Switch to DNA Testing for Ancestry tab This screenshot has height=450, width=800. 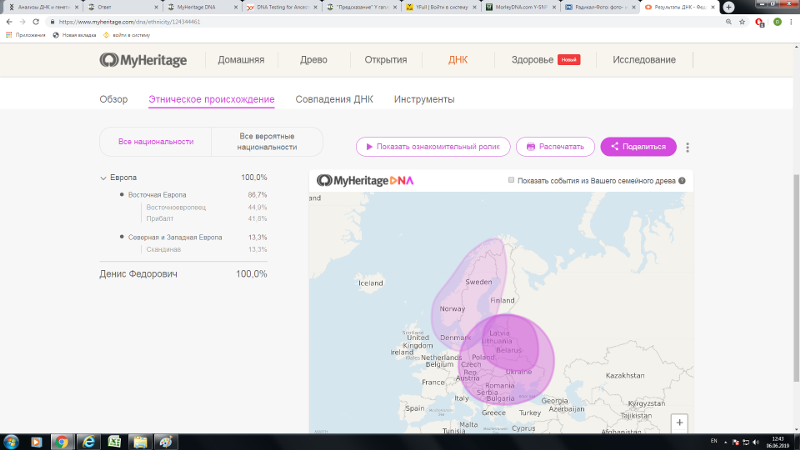pos(281,7)
